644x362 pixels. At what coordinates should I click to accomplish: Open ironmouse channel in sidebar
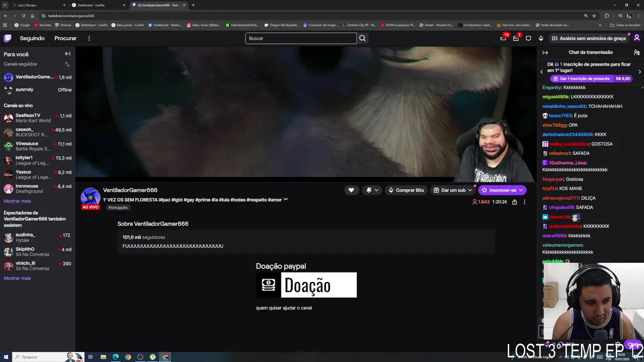(38, 189)
